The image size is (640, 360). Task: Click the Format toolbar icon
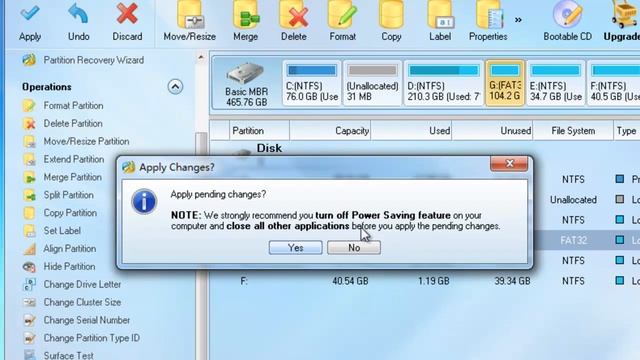coord(343,15)
